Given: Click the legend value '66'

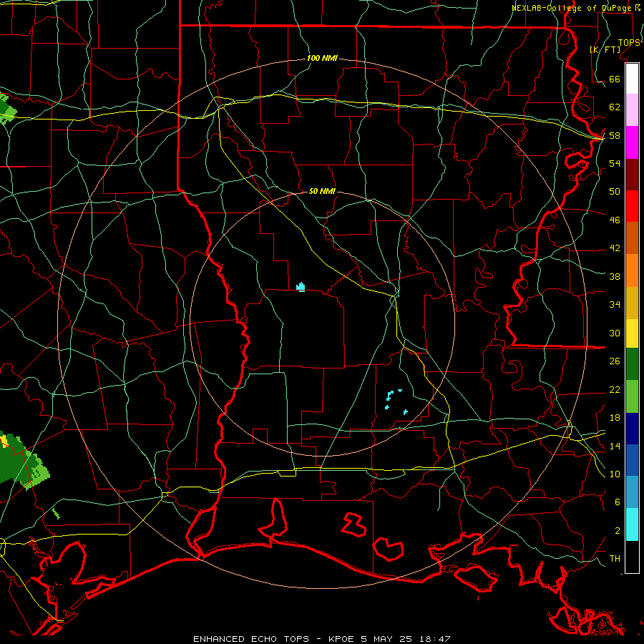Looking at the screenshot, I should (x=615, y=79).
